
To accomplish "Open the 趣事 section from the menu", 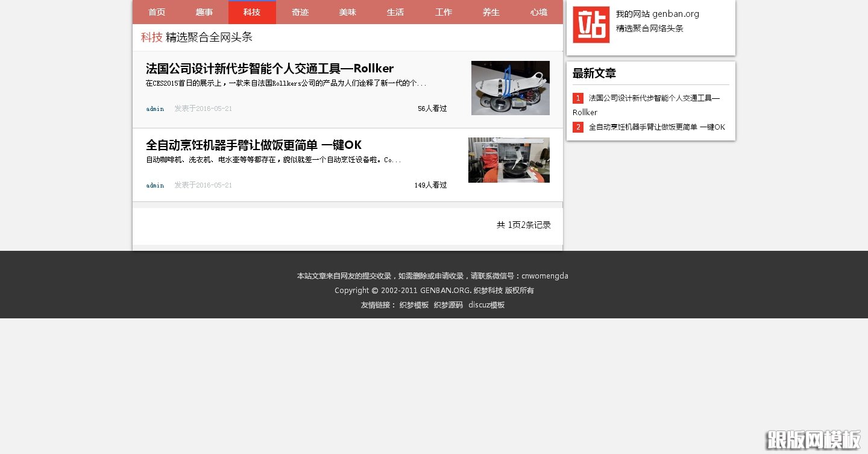I will pyautogui.click(x=204, y=12).
